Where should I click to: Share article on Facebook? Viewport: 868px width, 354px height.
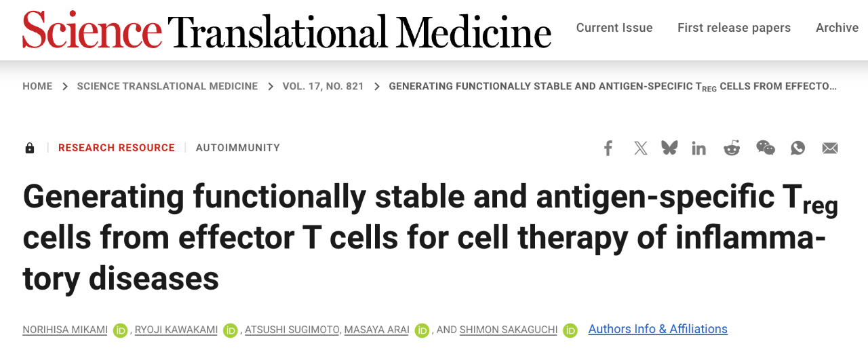pos(608,148)
